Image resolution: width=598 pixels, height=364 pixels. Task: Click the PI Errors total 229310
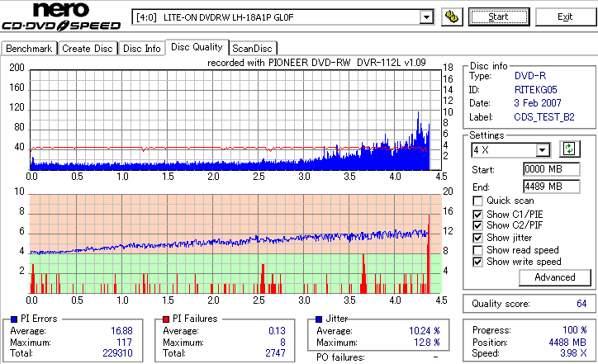[117, 353]
